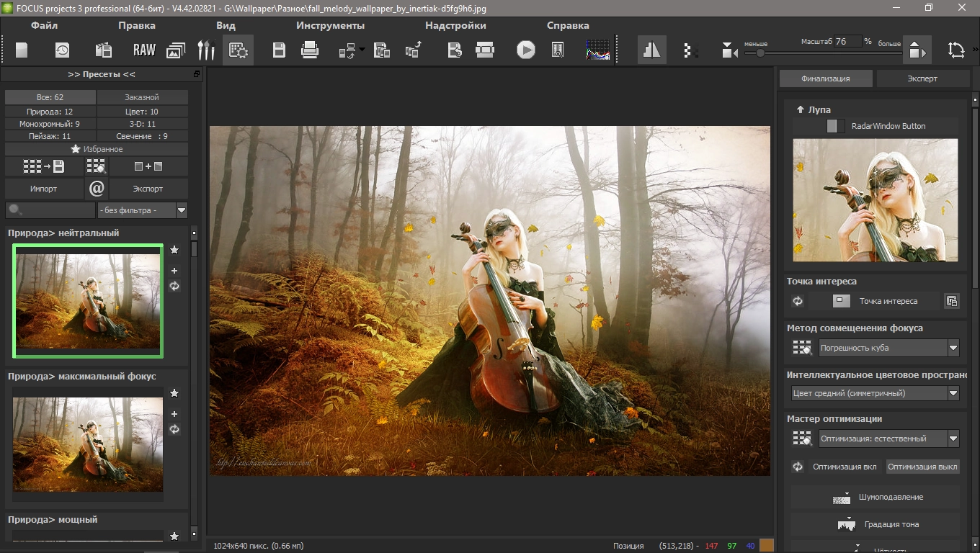The width and height of the screenshot is (980, 553).
Task: Click the save floppy disk icon
Action: click(x=280, y=50)
